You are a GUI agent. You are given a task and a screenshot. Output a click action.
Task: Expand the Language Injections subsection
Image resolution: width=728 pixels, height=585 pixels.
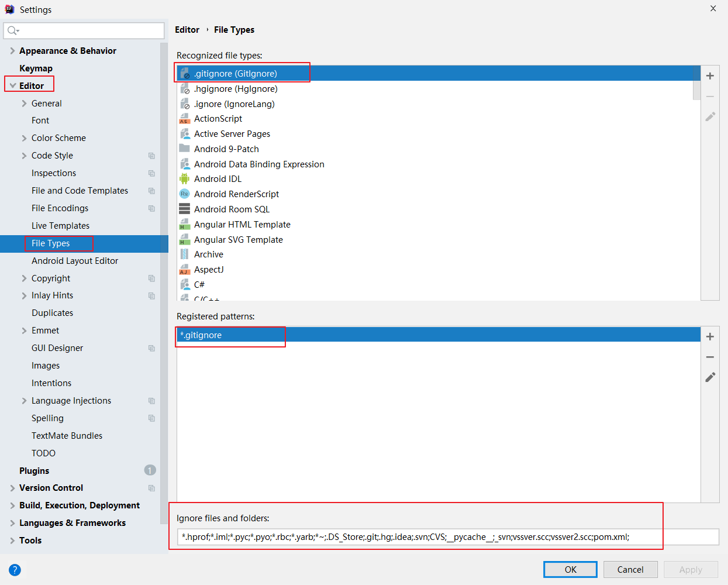24,401
